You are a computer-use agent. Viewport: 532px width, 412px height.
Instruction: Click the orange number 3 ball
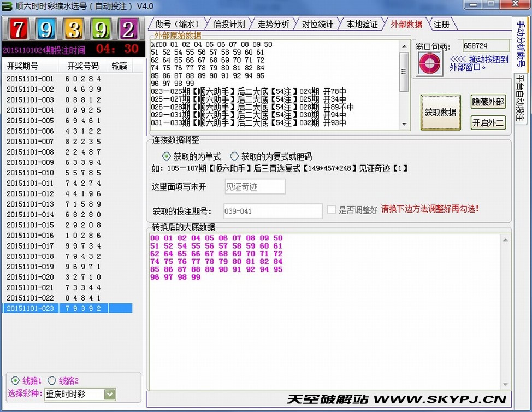74,30
